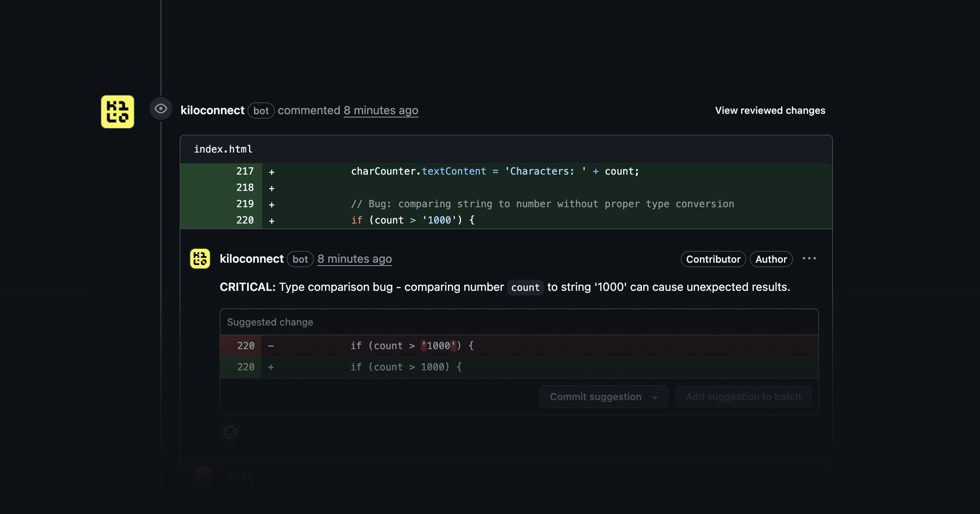Toggle subscription via the eye indicator
Screen dimensions: 980x514
pos(161,109)
